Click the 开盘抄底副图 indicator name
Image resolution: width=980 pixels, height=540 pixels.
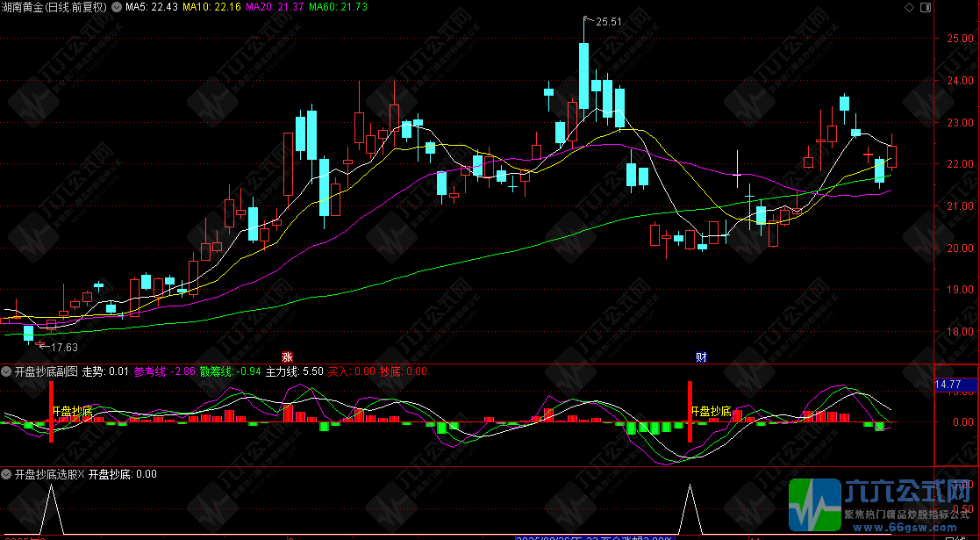(x=46, y=371)
